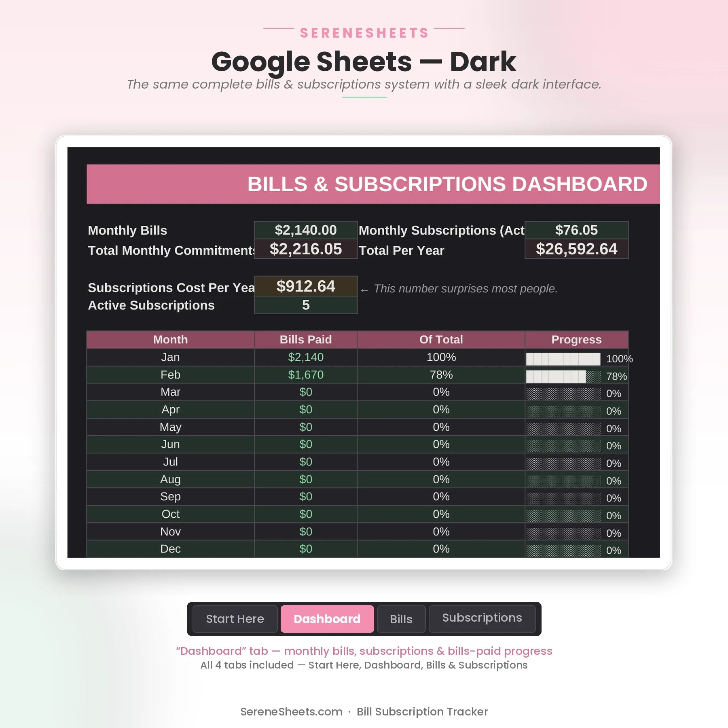Select the Aug month cell
Image resolution: width=728 pixels, height=728 pixels.
pyautogui.click(x=170, y=479)
